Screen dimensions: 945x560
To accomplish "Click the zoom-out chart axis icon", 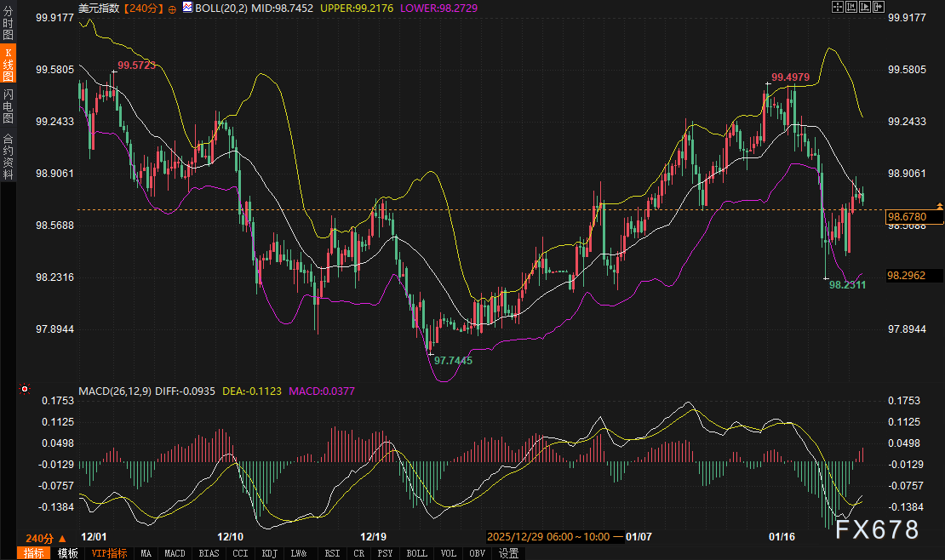I will [x=866, y=7].
